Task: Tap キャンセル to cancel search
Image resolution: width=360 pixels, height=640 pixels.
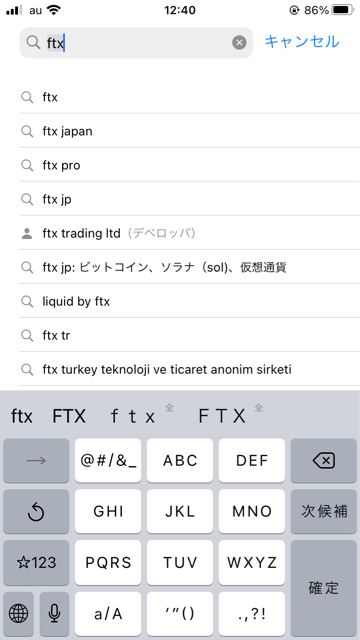Action: tap(302, 42)
